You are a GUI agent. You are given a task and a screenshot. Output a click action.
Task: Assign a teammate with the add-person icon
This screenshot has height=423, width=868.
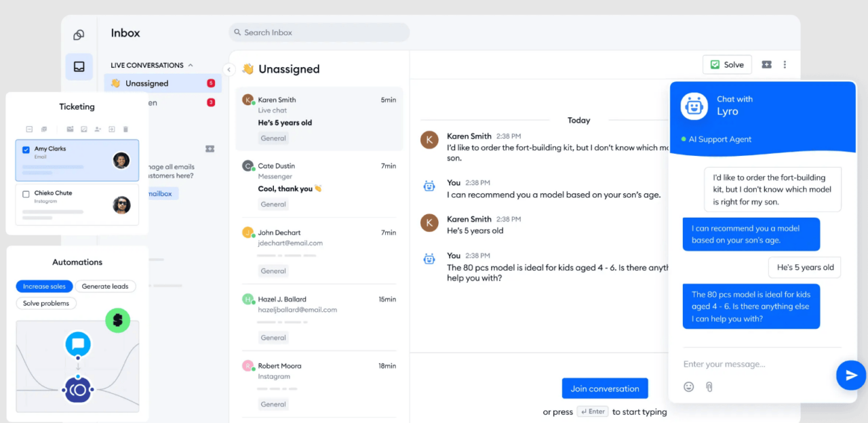point(98,129)
